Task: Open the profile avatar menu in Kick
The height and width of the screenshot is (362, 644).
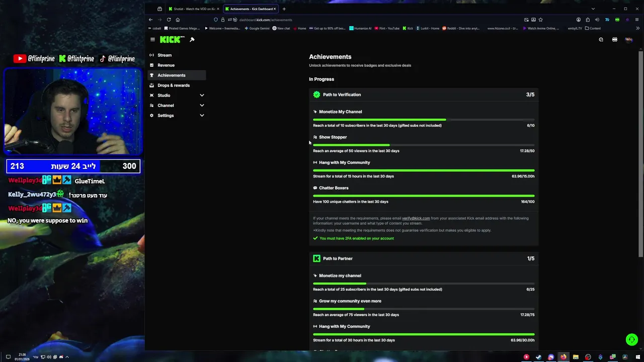Action: [x=628, y=39]
